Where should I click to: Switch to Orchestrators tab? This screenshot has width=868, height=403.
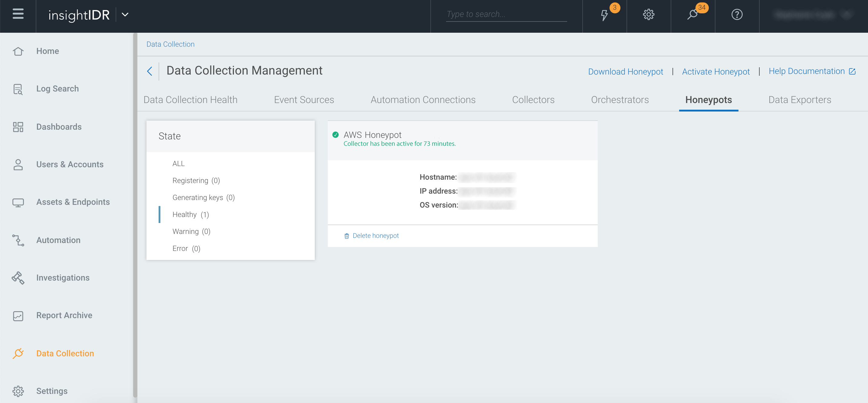(620, 100)
